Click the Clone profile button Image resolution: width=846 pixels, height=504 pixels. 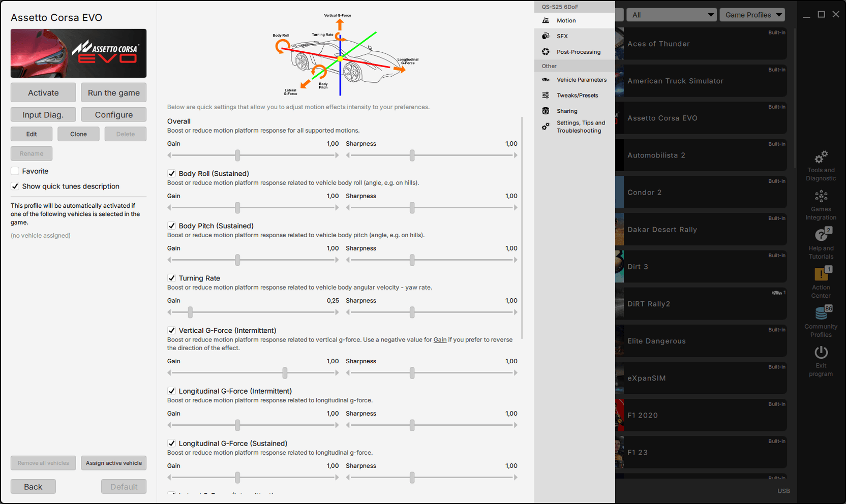click(x=78, y=134)
